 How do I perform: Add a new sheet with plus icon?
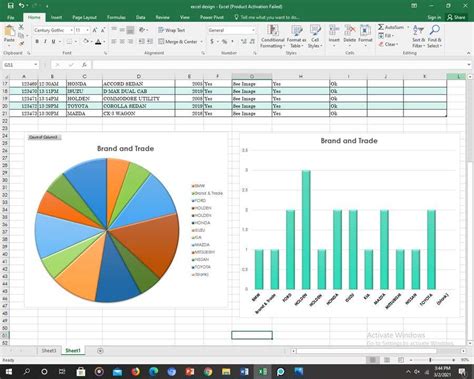tap(100, 351)
